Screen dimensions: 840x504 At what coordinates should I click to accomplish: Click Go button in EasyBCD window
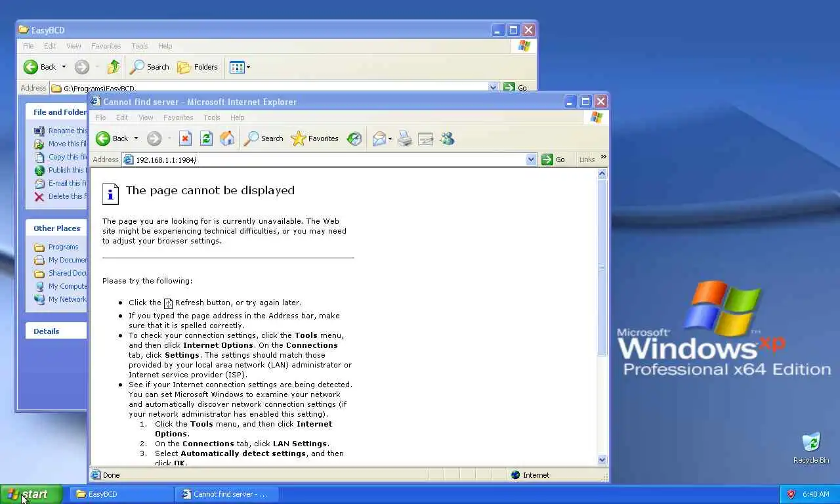(515, 87)
